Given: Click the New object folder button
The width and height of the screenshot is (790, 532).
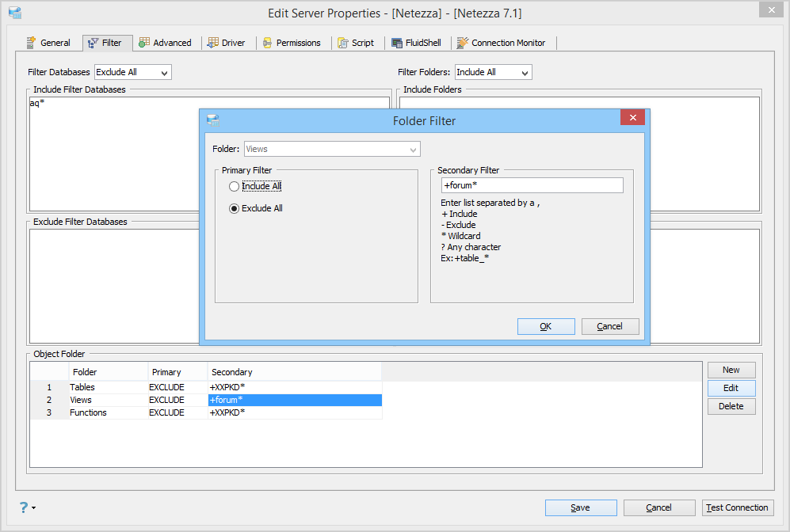Looking at the screenshot, I should (x=731, y=370).
